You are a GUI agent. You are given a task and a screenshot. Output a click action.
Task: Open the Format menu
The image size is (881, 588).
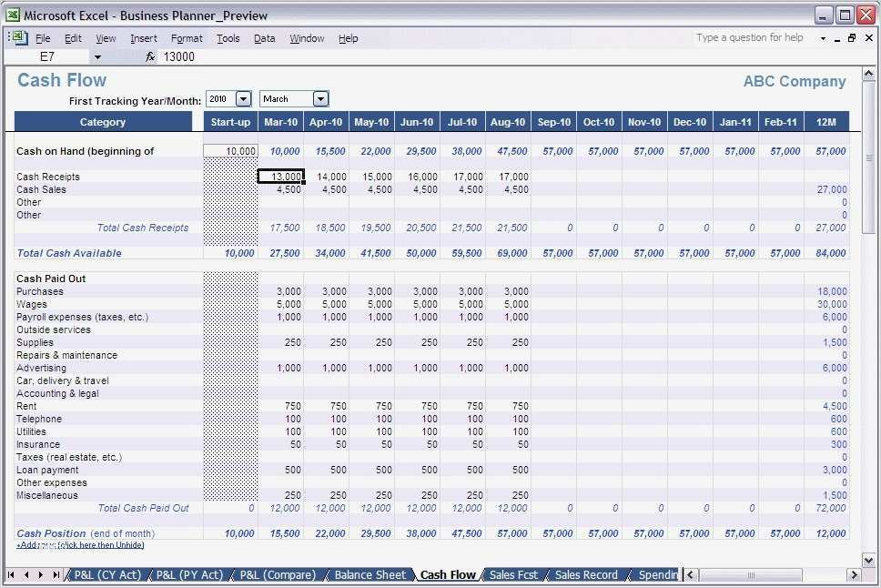[186, 37]
